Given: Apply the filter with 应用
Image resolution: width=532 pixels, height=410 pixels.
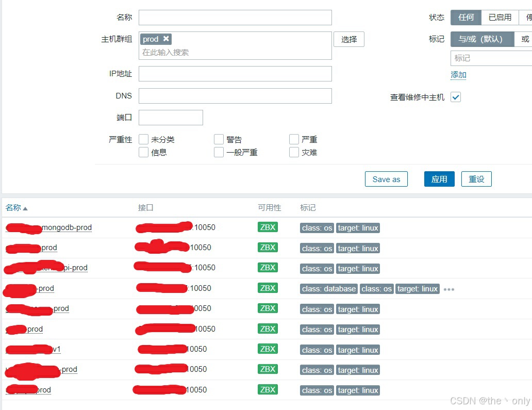Looking at the screenshot, I should (439, 179).
